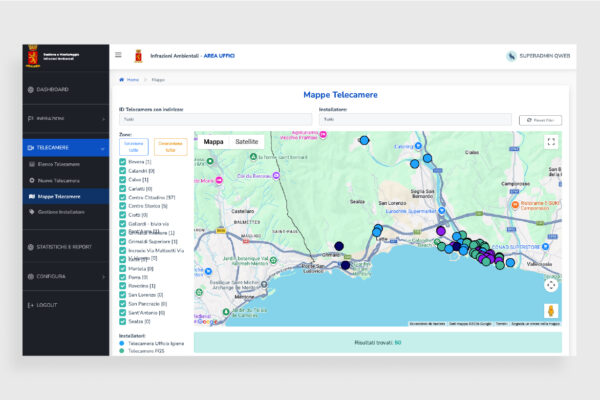Uncheck the Calvo [1] zone checkbox

[122, 180]
